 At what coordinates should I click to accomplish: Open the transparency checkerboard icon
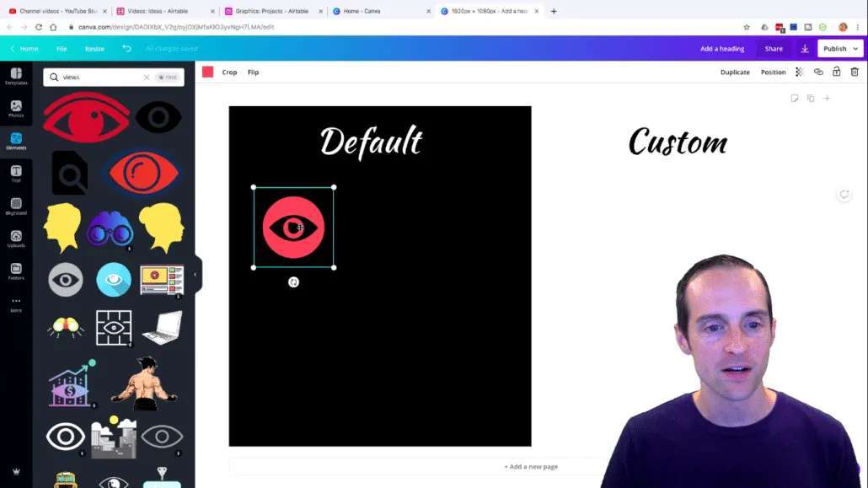(800, 72)
